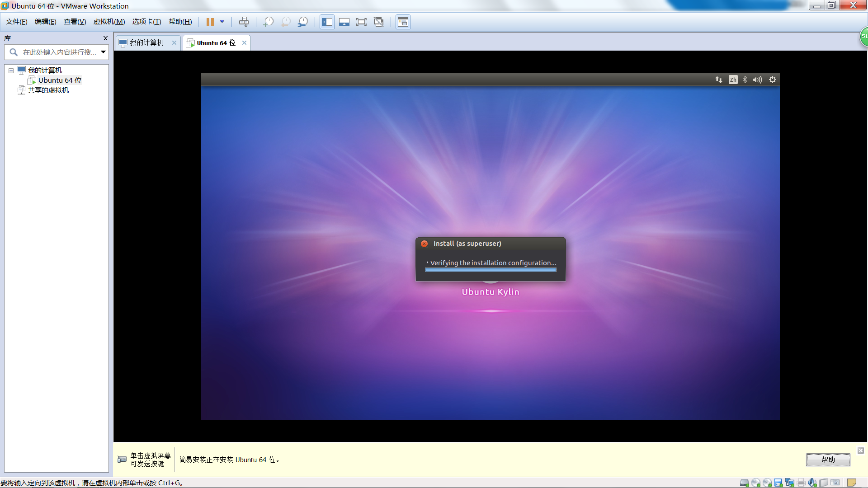Open the library search filter dropdown
The image size is (868, 488).
click(x=104, y=52)
